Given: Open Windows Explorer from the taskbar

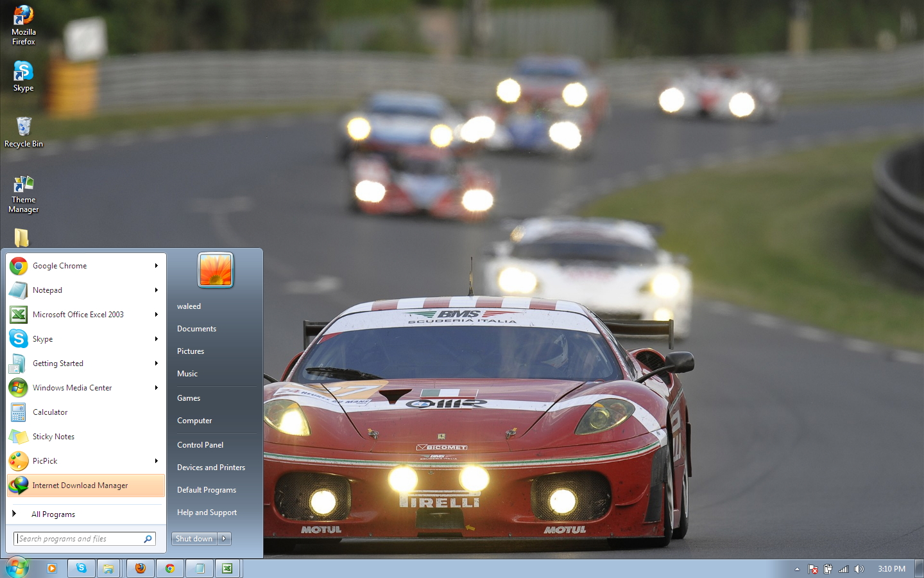Looking at the screenshot, I should (109, 568).
